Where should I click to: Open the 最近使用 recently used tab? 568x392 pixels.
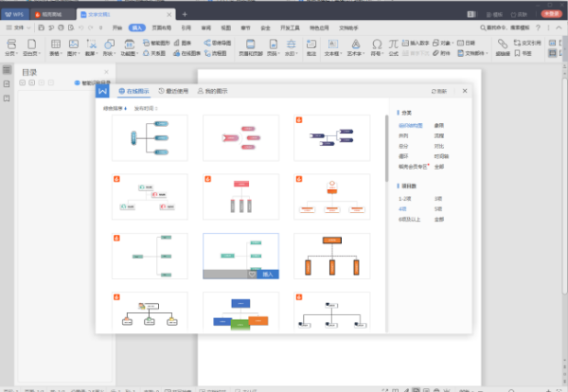tap(173, 91)
